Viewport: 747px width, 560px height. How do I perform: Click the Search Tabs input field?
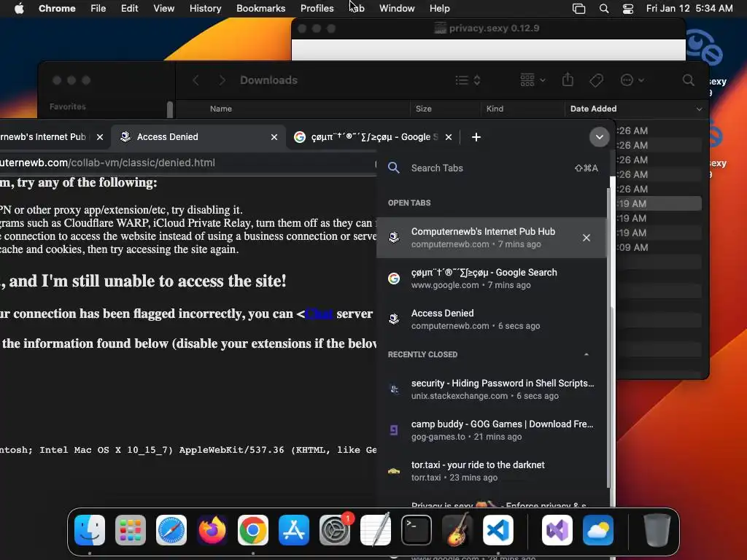491,168
